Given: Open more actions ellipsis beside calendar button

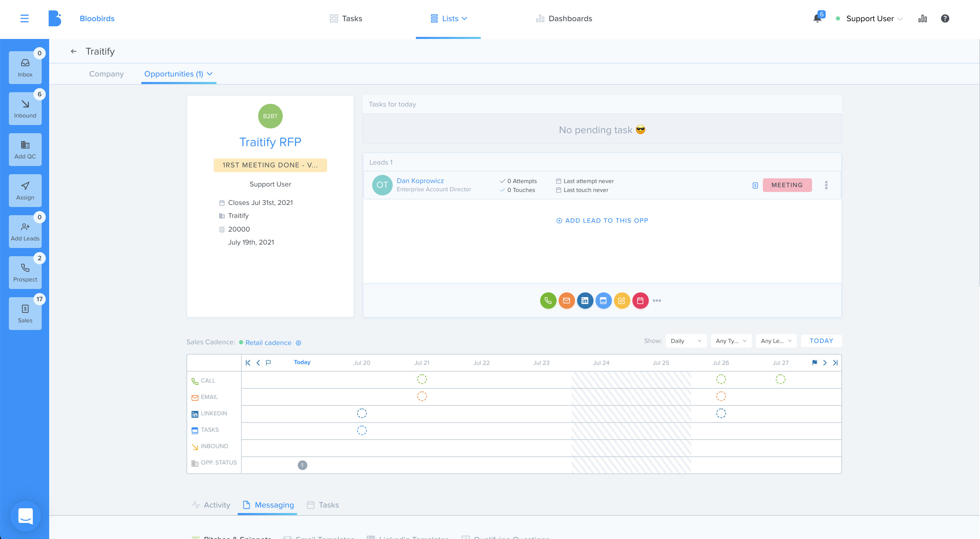Looking at the screenshot, I should tap(657, 301).
